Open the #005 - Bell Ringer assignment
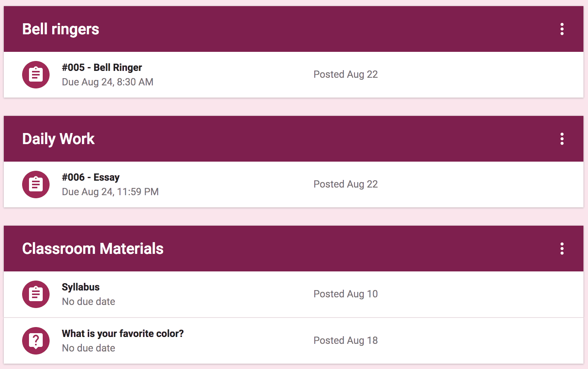The height and width of the screenshot is (369, 588). coord(102,67)
